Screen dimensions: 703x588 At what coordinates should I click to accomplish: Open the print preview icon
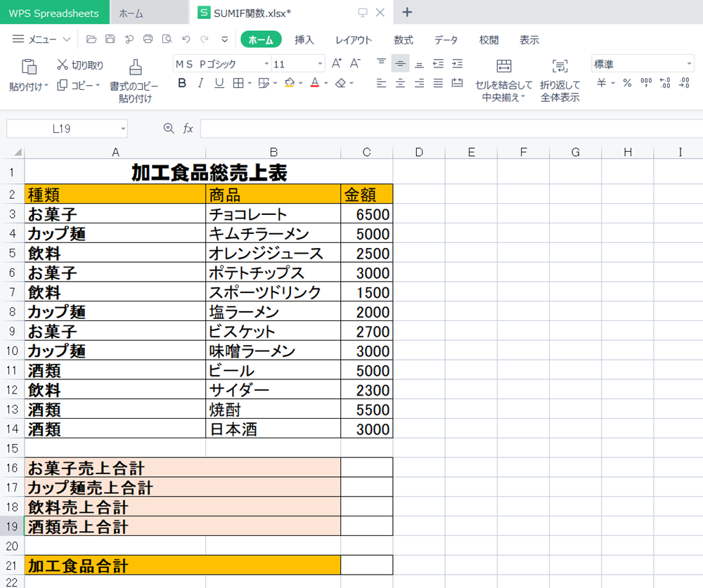click(167, 39)
